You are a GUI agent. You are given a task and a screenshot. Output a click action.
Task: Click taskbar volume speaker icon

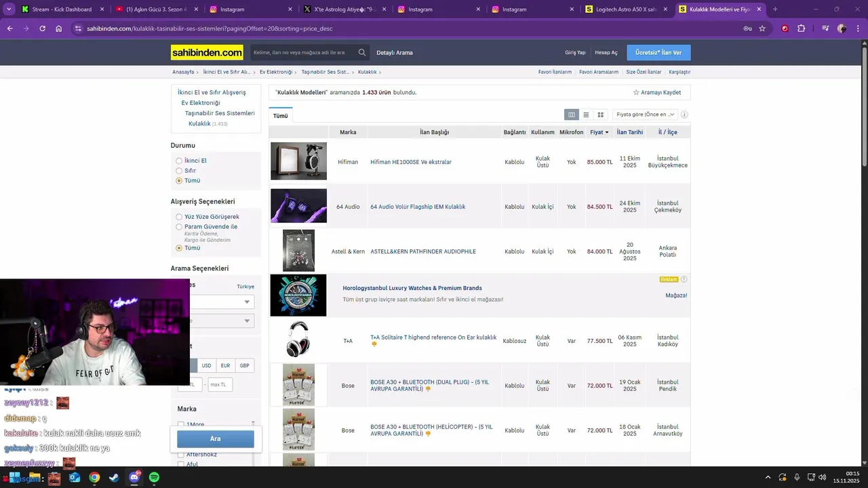pos(823,477)
